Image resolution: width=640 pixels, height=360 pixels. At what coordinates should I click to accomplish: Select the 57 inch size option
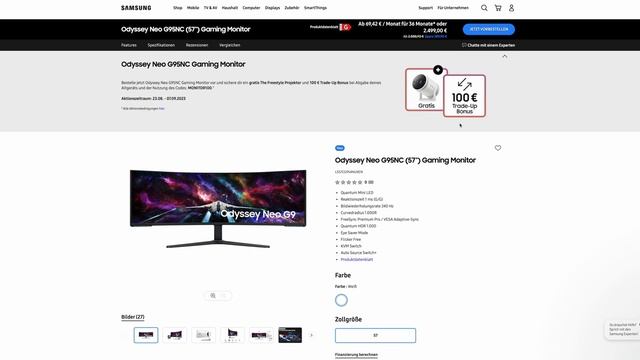(376, 336)
